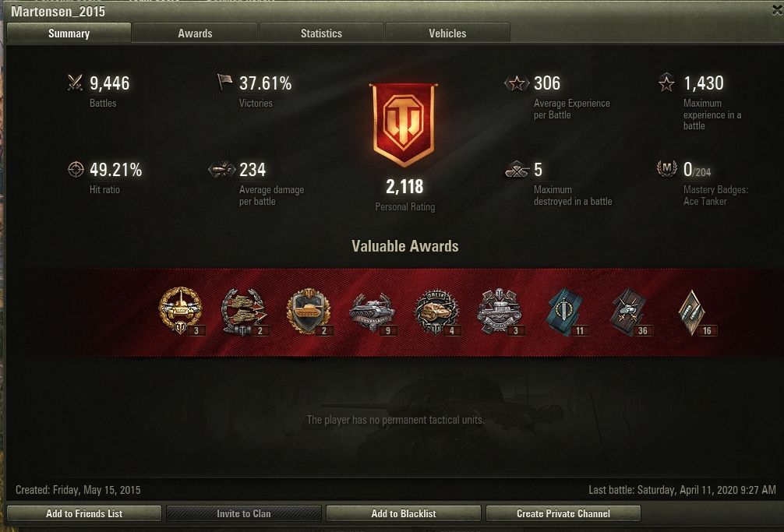Select the Summary tab
This screenshot has height=532, width=784.
(x=69, y=33)
